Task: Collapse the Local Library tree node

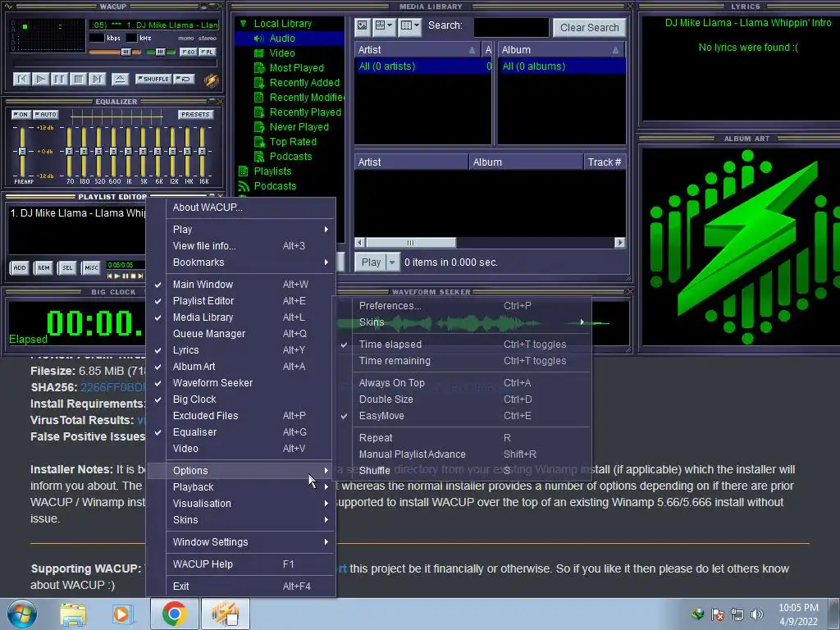Action: pos(243,24)
